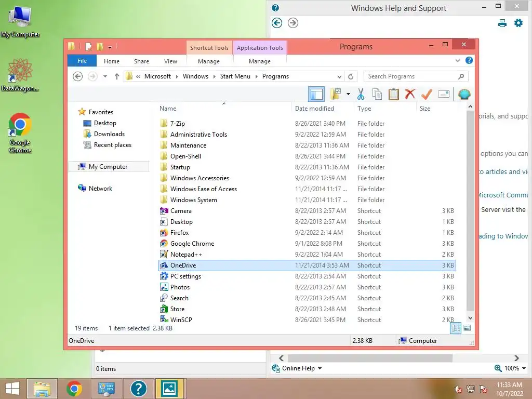Click the red X Delete icon

click(x=410, y=94)
